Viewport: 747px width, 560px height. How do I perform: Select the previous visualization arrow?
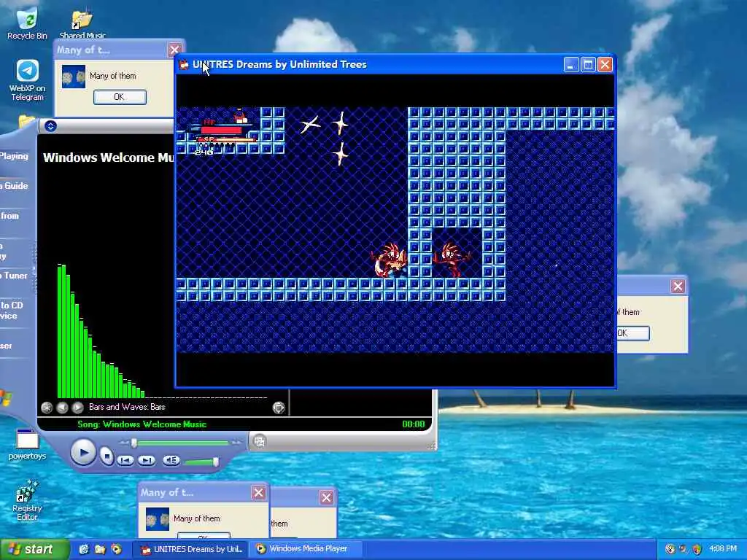click(62, 407)
